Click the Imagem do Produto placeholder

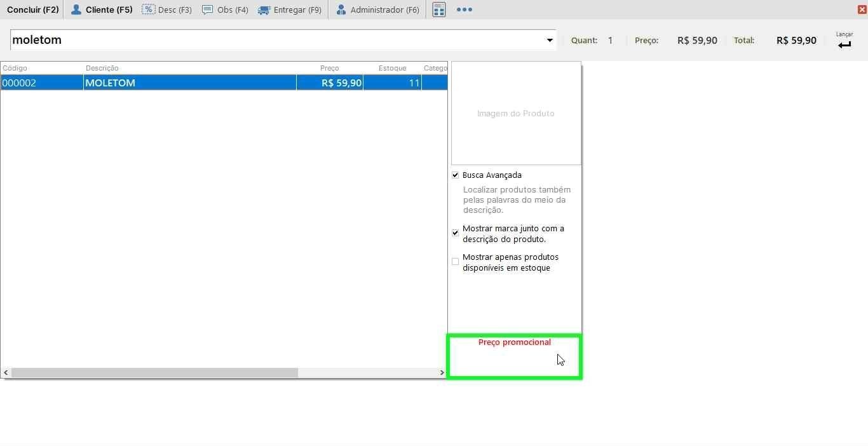(x=516, y=113)
